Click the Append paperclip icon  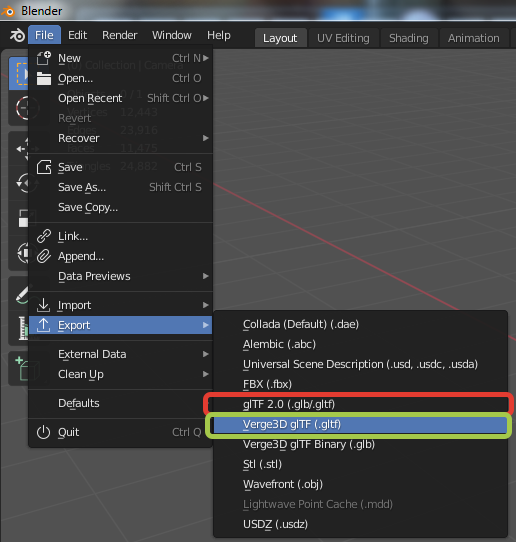pos(44,256)
